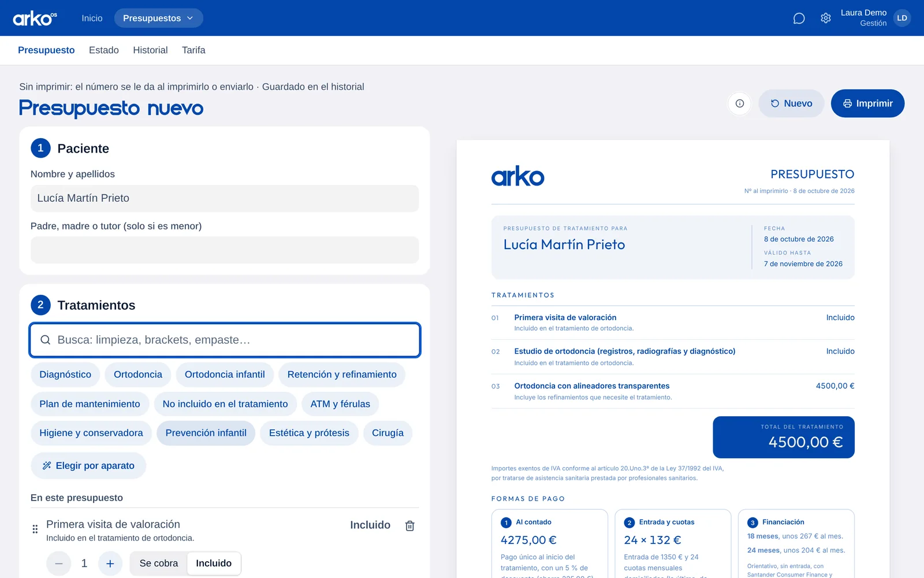924x578 pixels.
Task: Choose No incluido en el tratamiento chip
Action: pos(225,404)
